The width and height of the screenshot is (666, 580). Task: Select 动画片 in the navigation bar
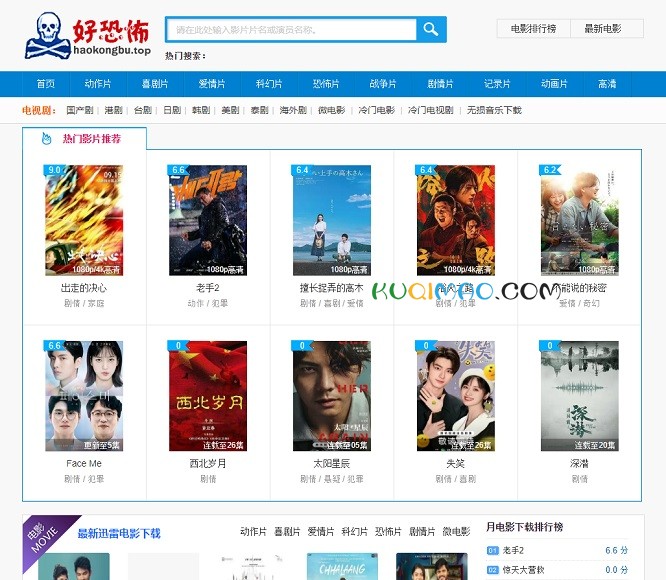point(554,84)
